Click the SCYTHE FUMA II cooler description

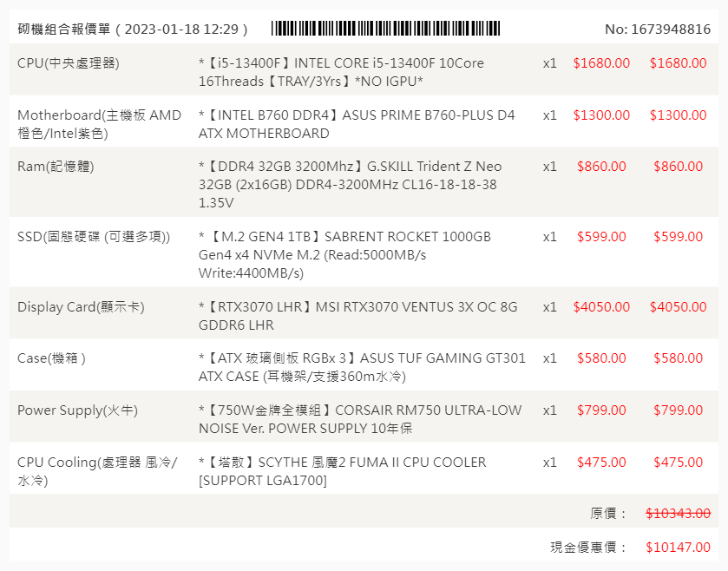pos(342,471)
